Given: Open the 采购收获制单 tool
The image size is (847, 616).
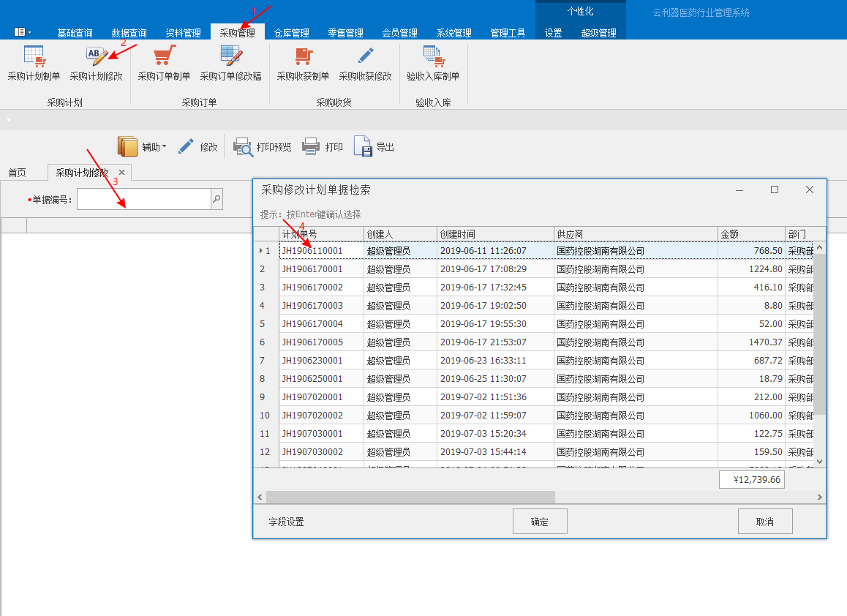Looking at the screenshot, I should pos(303,57).
